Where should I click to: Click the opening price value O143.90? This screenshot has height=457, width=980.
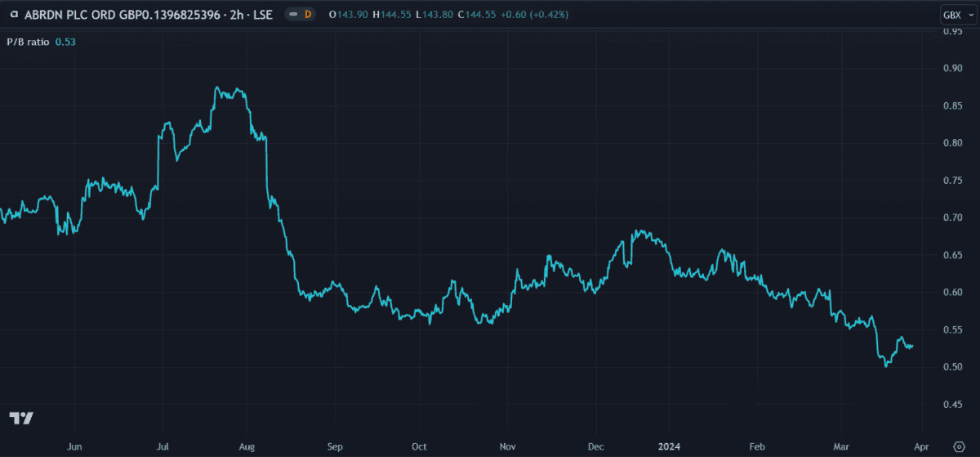coord(348,15)
